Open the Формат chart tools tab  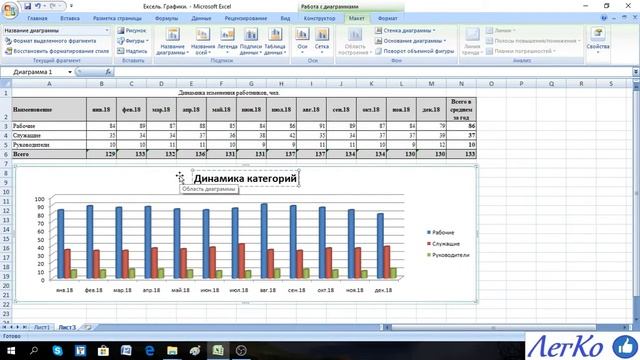[388, 18]
